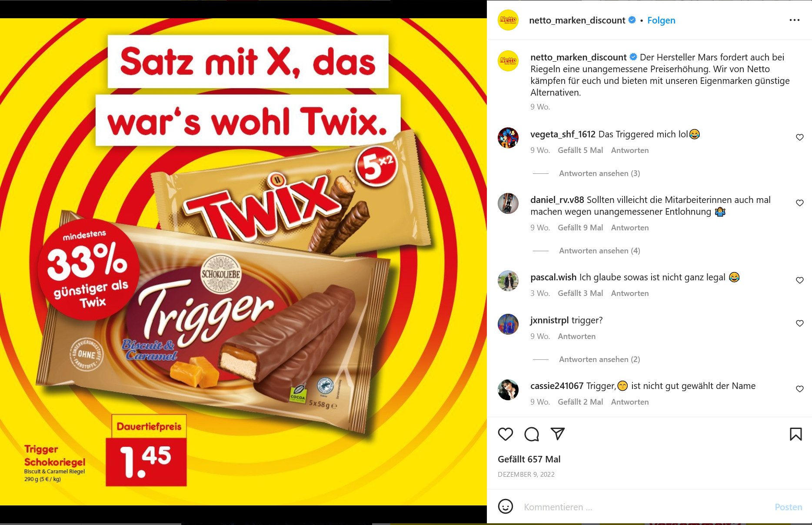Open three-dot more options menu

click(x=794, y=20)
